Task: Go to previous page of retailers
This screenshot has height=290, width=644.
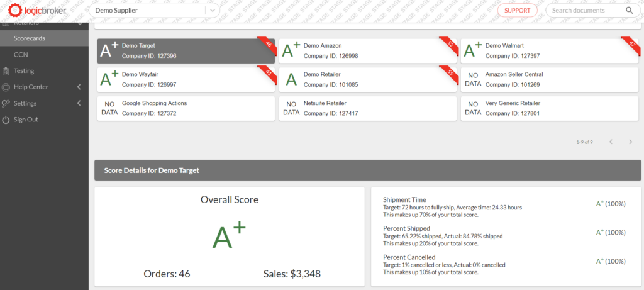Action: coord(611,142)
